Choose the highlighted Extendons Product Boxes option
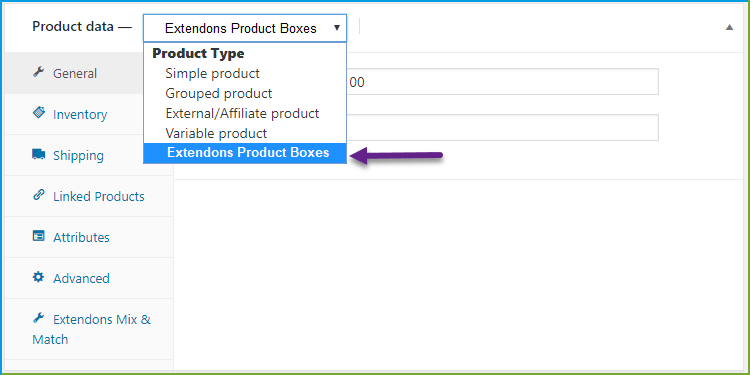Viewport: 750px width, 375px height. click(245, 153)
